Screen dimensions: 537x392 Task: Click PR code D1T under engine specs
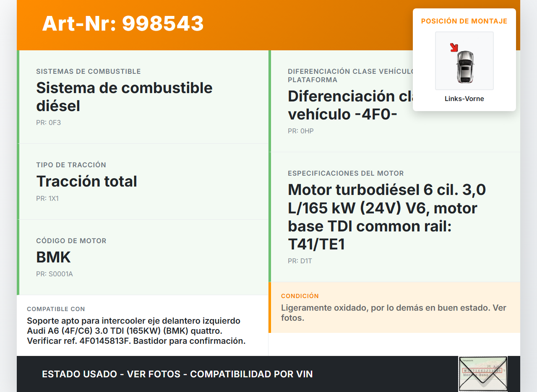[300, 261]
